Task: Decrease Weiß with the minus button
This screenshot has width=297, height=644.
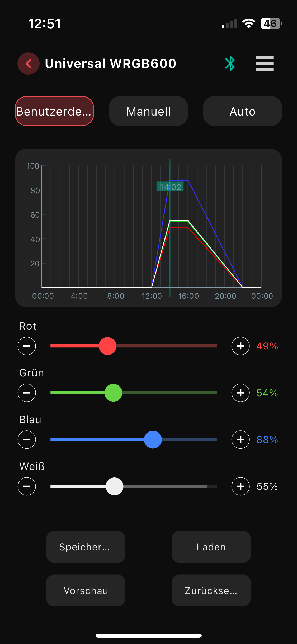Action: coord(27,486)
